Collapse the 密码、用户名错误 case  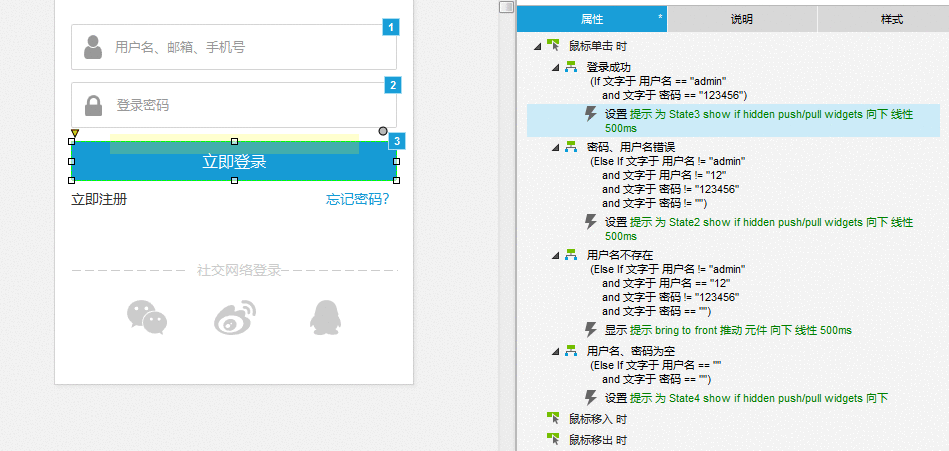pyautogui.click(x=555, y=147)
